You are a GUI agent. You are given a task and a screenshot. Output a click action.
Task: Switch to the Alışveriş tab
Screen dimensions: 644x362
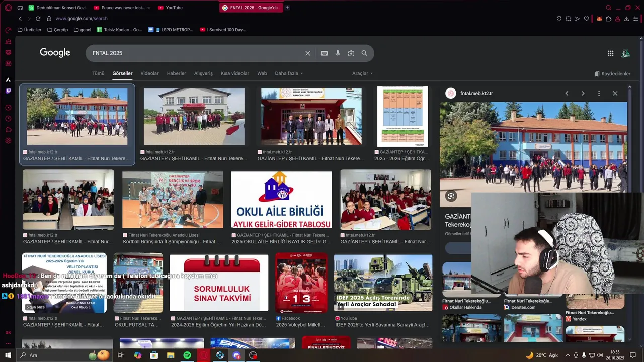(203, 73)
